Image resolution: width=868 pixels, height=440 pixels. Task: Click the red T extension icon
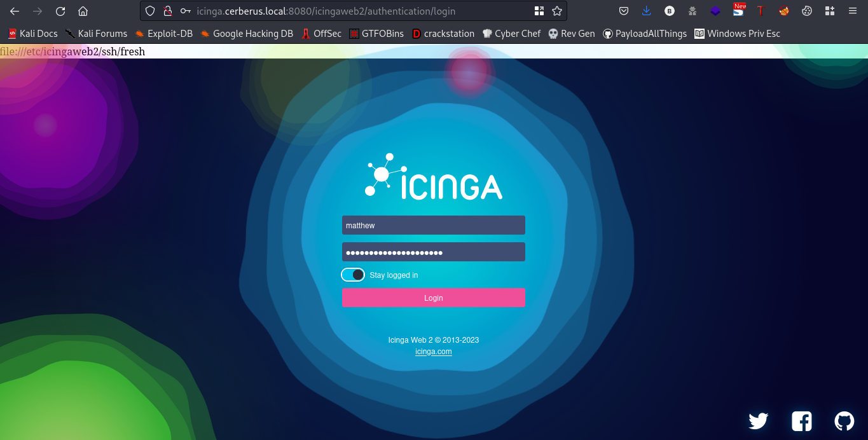coord(760,11)
